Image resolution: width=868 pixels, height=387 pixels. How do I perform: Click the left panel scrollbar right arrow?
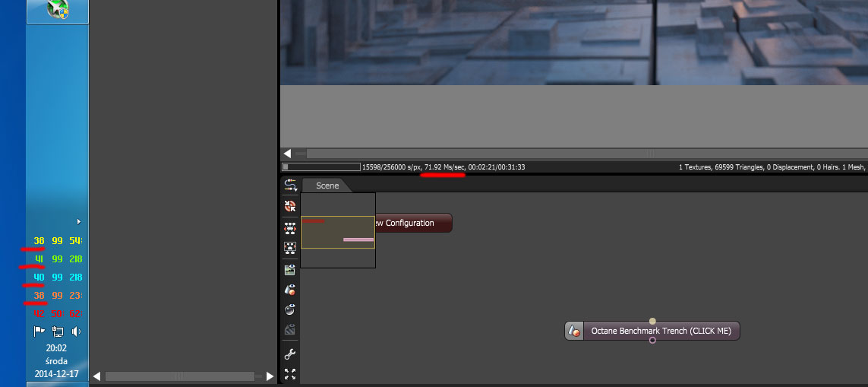click(270, 376)
